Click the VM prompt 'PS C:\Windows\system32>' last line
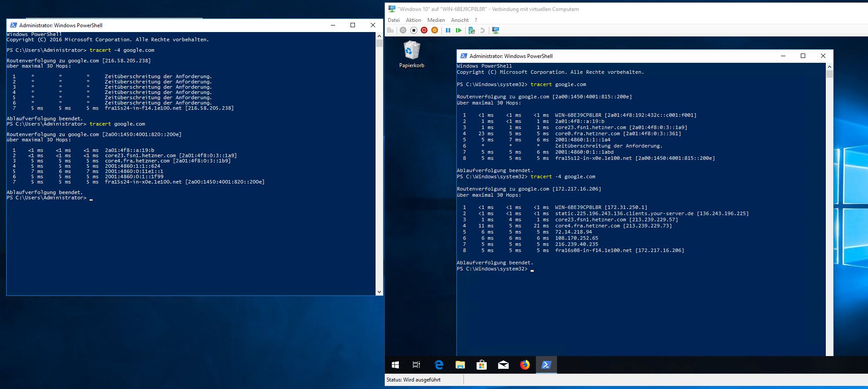The height and width of the screenshot is (389, 868). pos(492,269)
